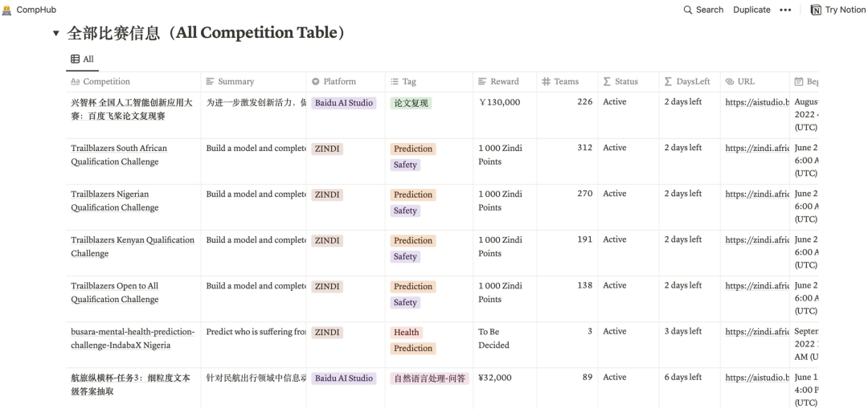The height and width of the screenshot is (409, 868).
Task: Click the Search magnifier icon
Action: coord(687,10)
